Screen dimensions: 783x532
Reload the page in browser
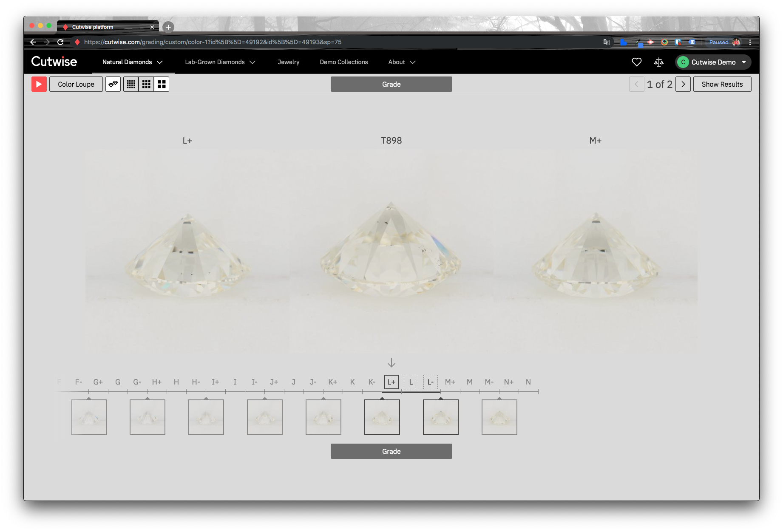tap(60, 42)
